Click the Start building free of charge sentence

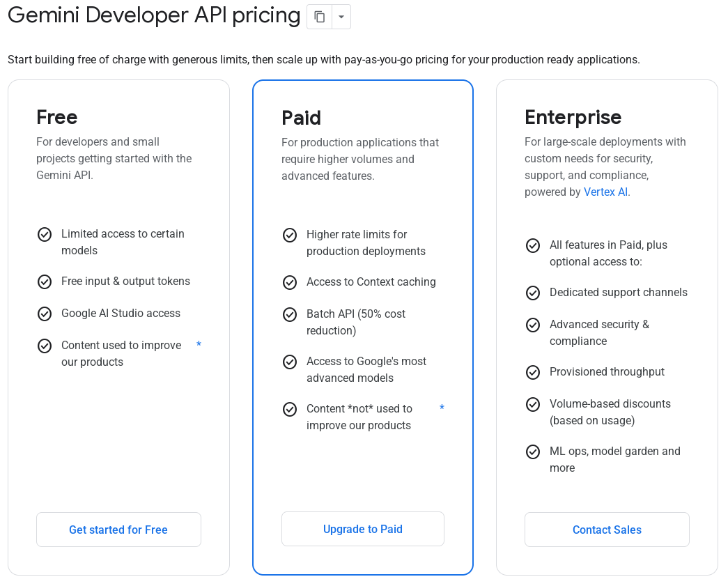[x=324, y=59]
